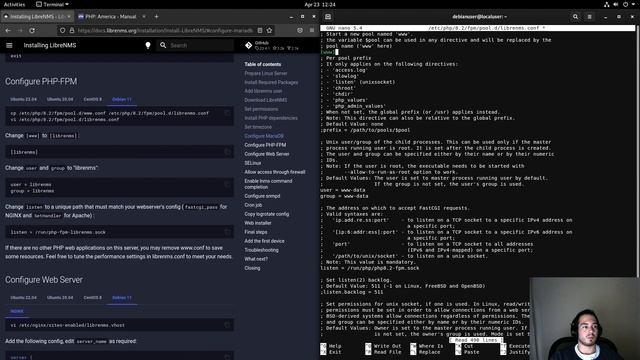This screenshot has width=640, height=360.
Task: Open the Terminal app menu dropdown
Action: point(52,4)
